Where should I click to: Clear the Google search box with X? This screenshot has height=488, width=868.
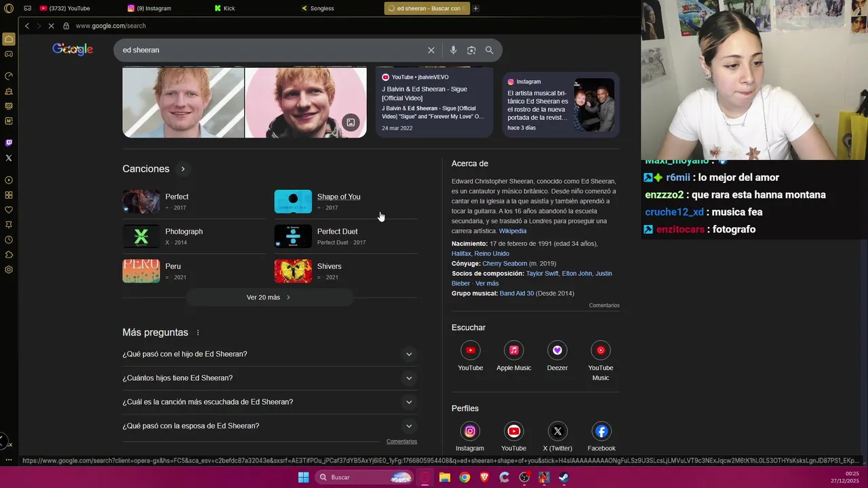[431, 50]
